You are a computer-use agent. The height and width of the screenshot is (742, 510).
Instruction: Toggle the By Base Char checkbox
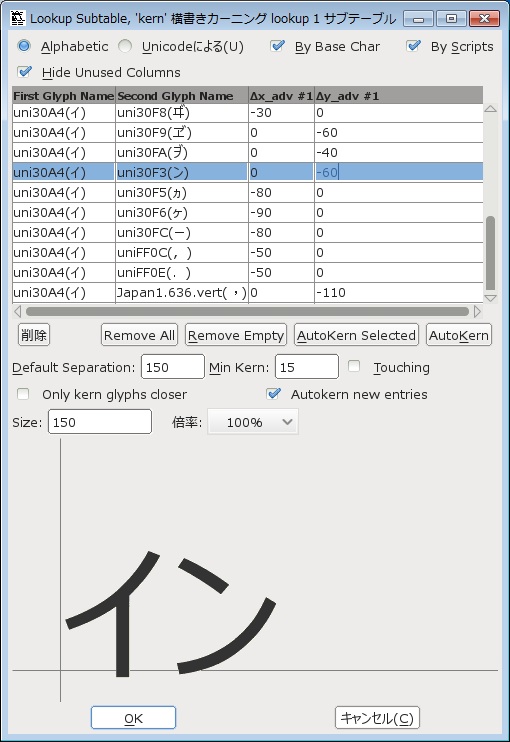click(x=277, y=46)
